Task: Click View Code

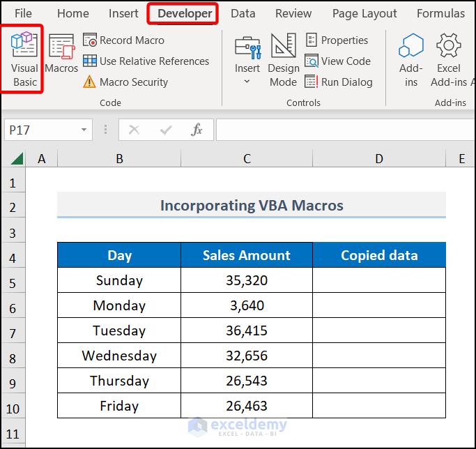Action: tap(337, 61)
